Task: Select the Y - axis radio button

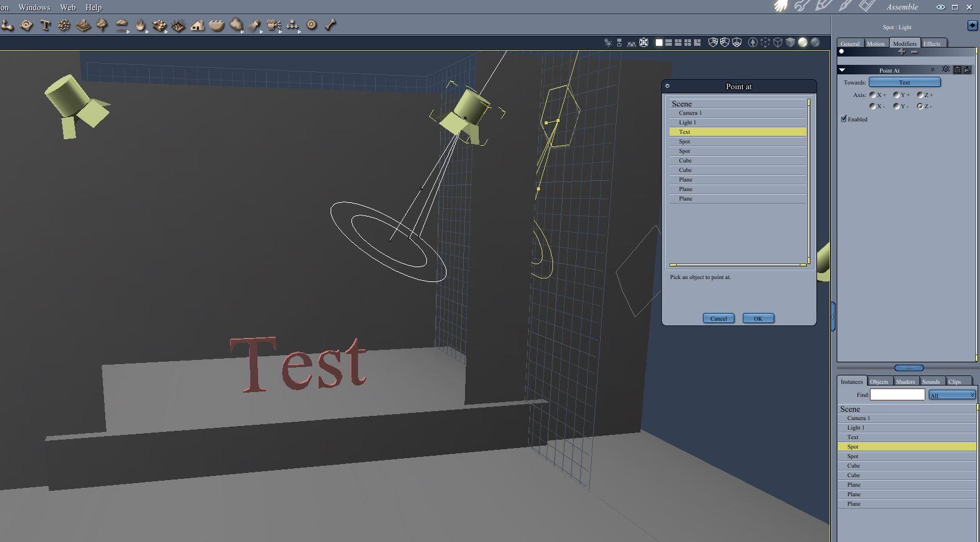Action: 896,106
